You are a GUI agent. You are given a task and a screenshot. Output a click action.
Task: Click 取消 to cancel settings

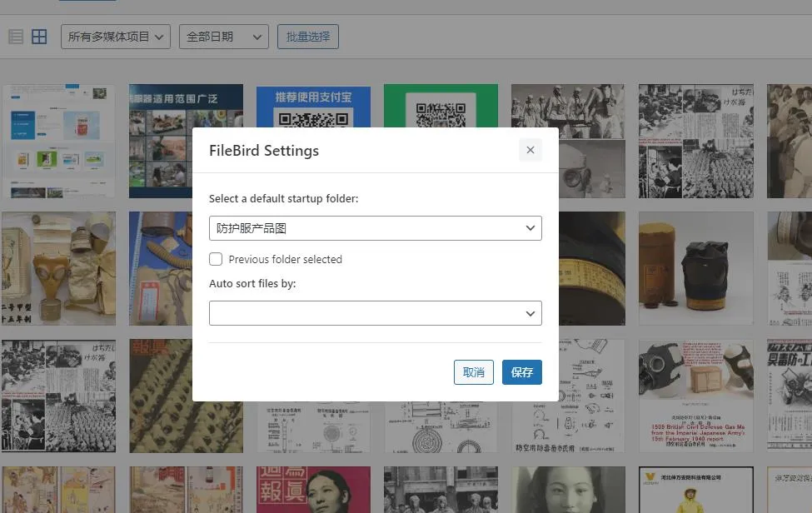[x=474, y=372]
